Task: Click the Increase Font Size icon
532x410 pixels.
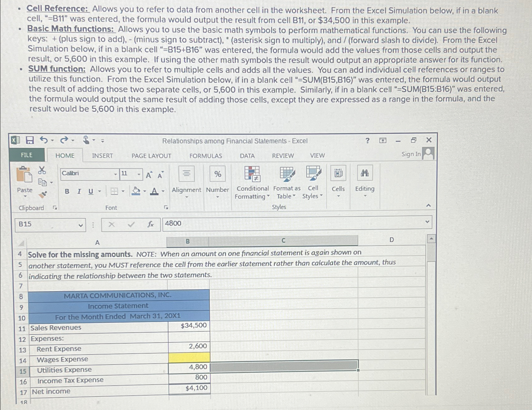Action: [149, 175]
